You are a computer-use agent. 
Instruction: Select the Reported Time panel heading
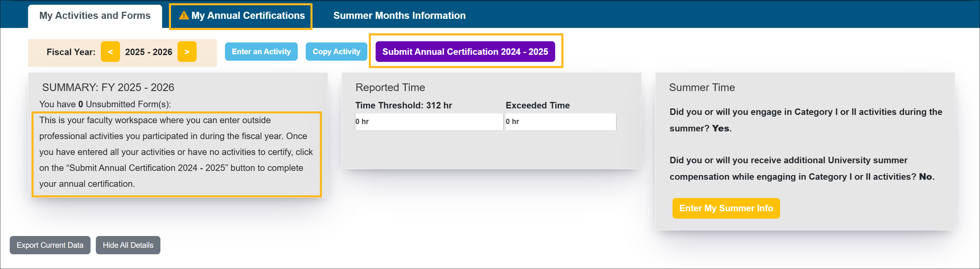click(x=390, y=88)
